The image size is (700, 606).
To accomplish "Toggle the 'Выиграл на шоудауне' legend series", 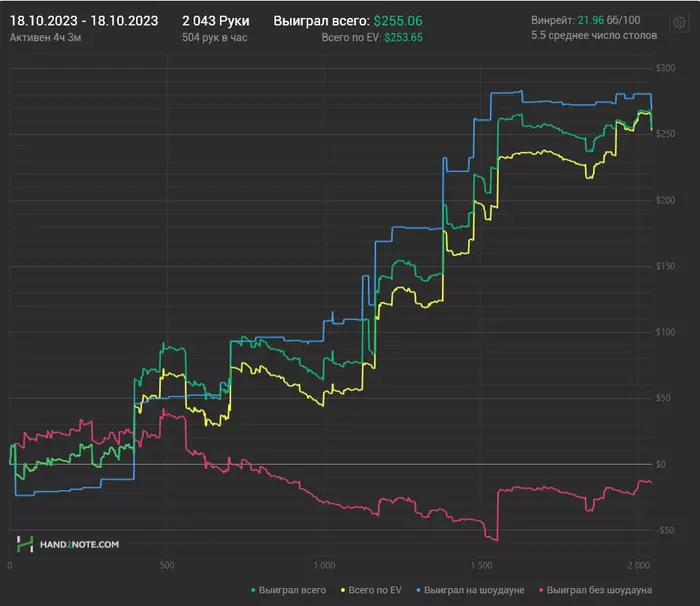I will pos(470,590).
